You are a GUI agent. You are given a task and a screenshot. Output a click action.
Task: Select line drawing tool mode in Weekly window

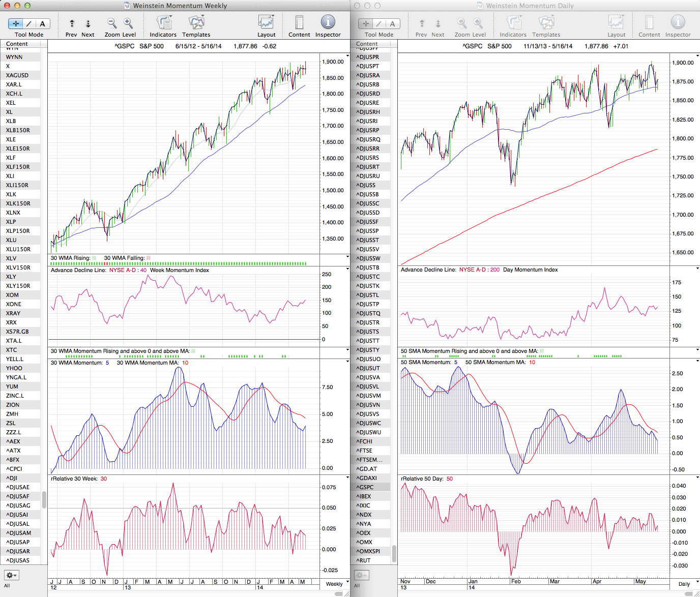point(29,24)
